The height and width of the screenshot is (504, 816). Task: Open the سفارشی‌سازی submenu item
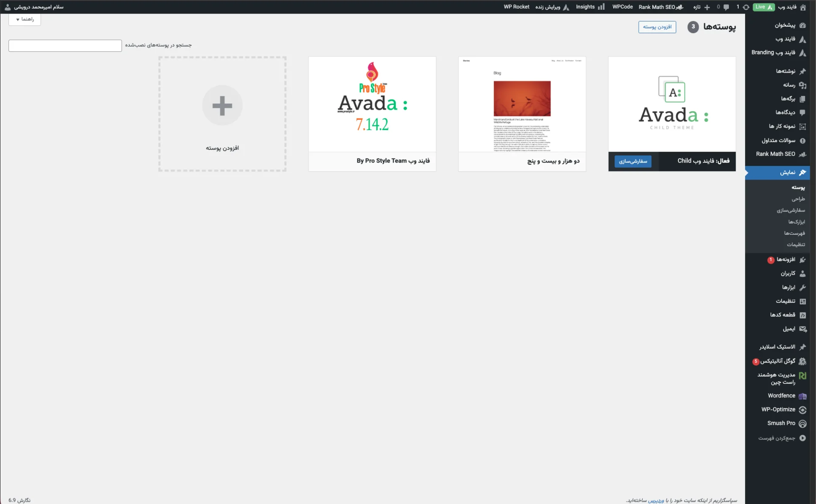(791, 210)
